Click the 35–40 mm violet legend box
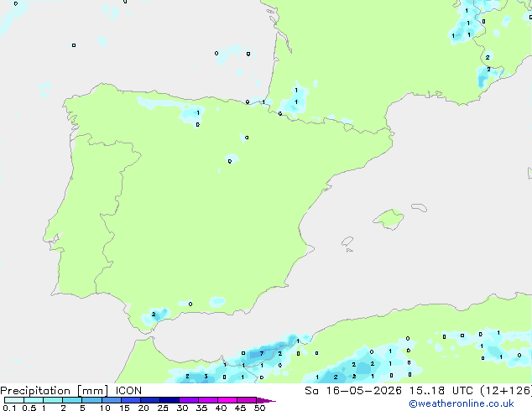The height and width of the screenshot is (411, 532). (x=208, y=400)
